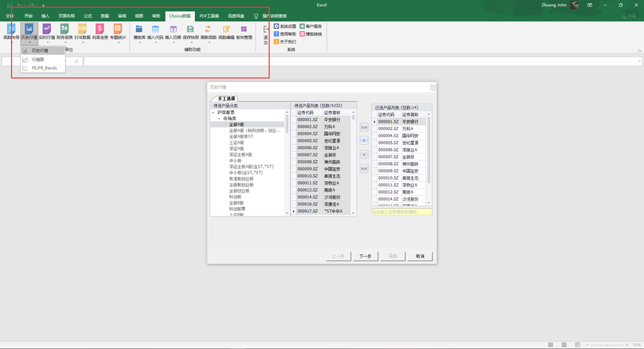Open the 专题统计 dropdown arrow
Image resolution: width=644 pixels, height=349 pixels.
tap(118, 42)
